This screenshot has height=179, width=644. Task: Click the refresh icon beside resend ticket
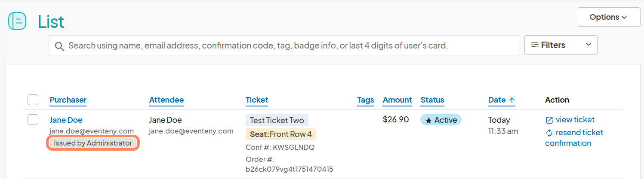click(x=549, y=133)
